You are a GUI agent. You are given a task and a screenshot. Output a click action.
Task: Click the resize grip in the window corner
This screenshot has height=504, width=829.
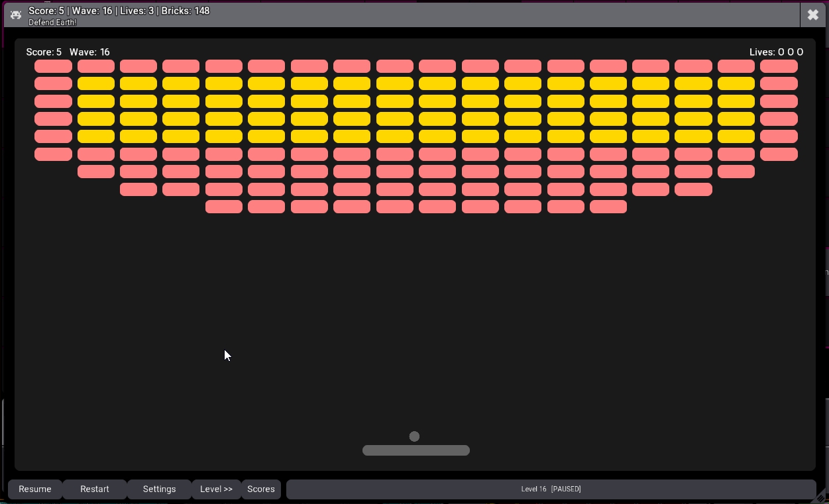coord(821,497)
